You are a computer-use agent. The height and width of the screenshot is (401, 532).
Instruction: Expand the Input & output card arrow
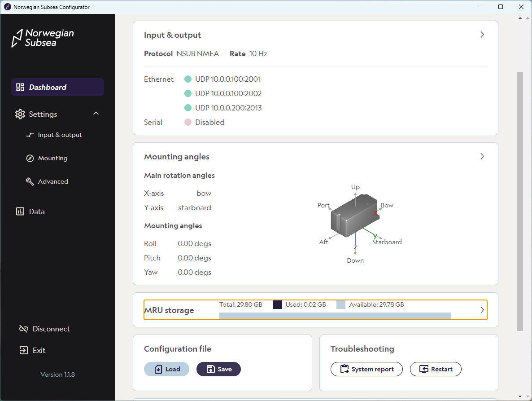point(482,35)
